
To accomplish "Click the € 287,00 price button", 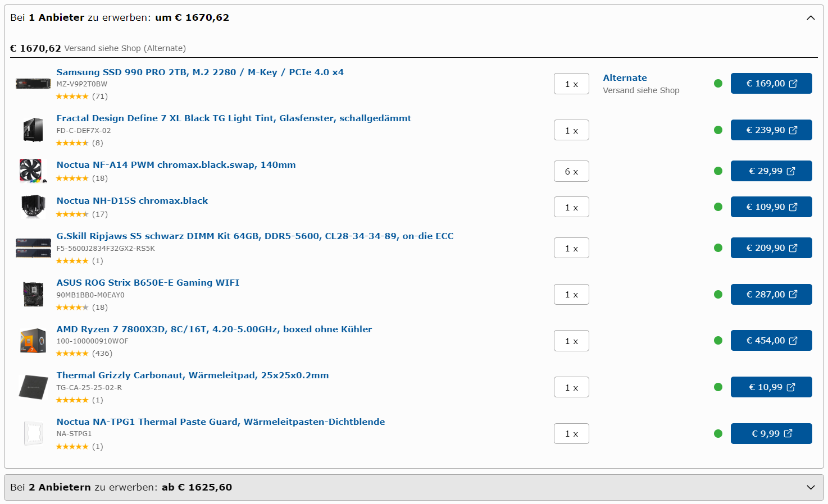I will pyautogui.click(x=771, y=295).
